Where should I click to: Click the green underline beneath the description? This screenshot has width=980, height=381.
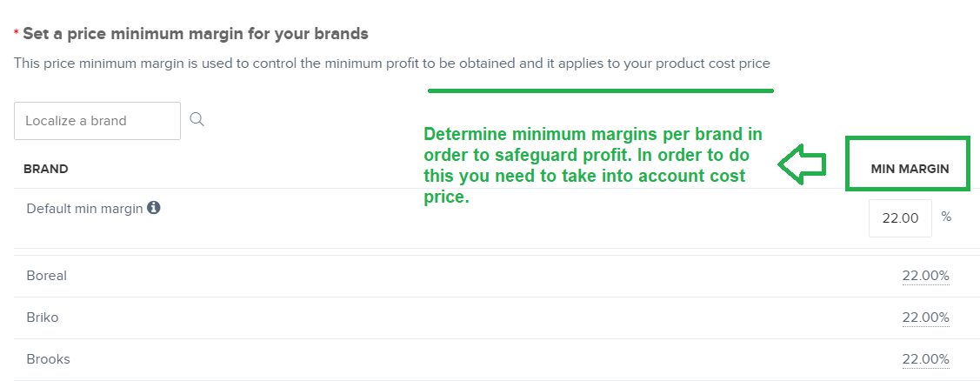pyautogui.click(x=601, y=90)
